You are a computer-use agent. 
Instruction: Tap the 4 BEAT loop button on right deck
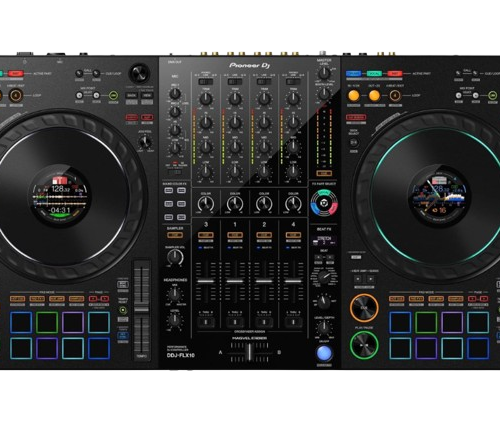tap(395, 96)
